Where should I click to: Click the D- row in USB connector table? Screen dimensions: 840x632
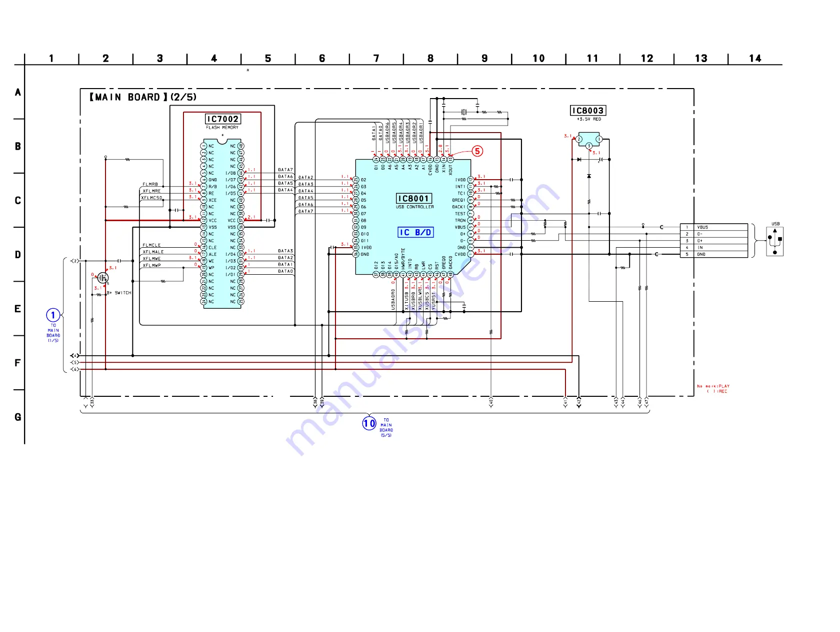[714, 234]
